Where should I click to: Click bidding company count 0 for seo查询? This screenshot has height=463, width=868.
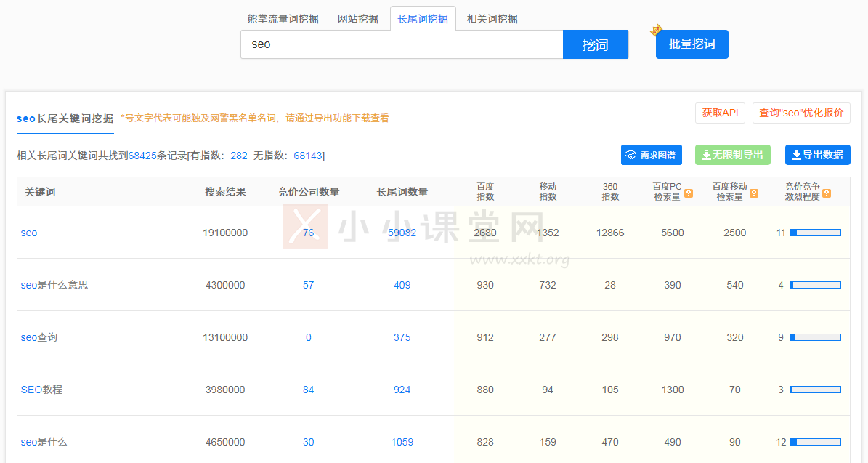tap(308, 337)
